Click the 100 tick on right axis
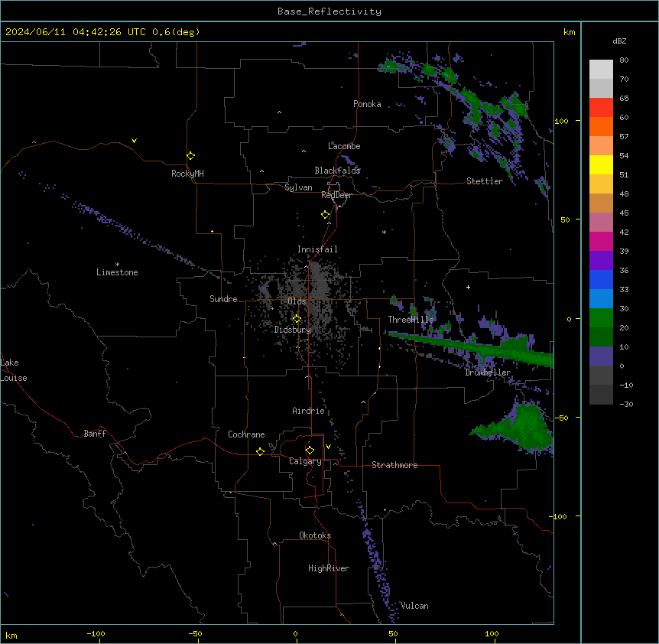 coord(561,121)
